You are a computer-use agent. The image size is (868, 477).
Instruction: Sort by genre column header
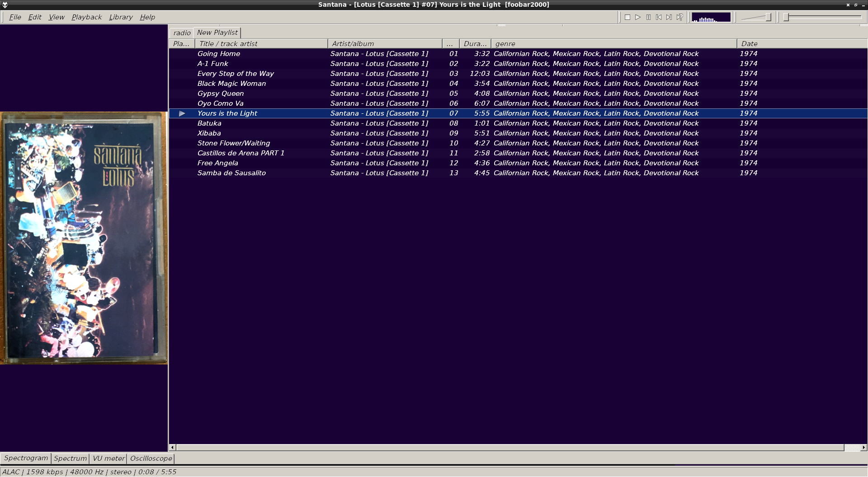(x=614, y=44)
